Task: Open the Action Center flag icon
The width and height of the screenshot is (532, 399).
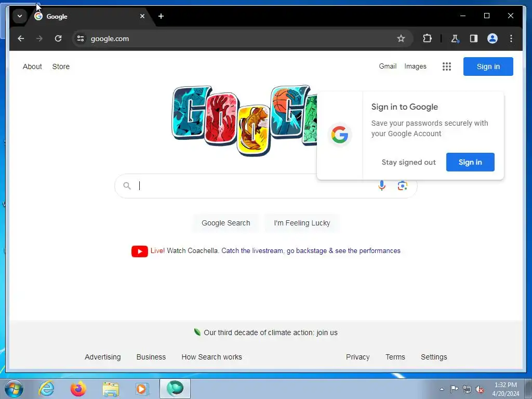Action: 454,389
